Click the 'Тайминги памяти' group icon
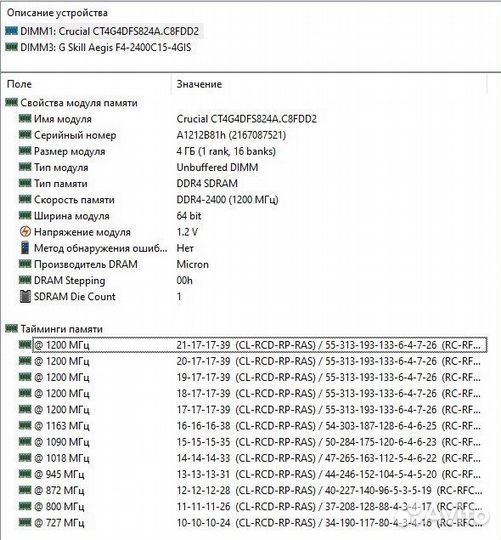The height and width of the screenshot is (540, 501). 11,329
